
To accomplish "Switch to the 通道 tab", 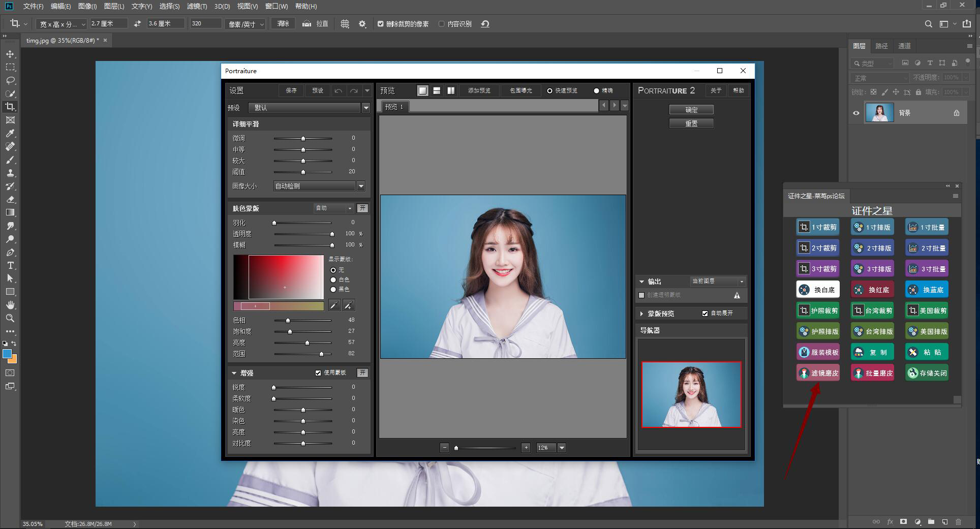I will (x=904, y=46).
